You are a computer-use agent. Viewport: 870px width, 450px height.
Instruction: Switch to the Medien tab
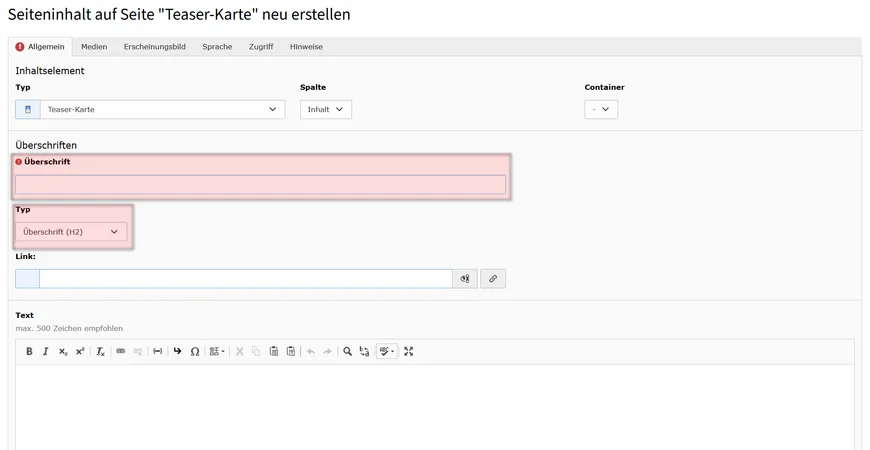94,47
